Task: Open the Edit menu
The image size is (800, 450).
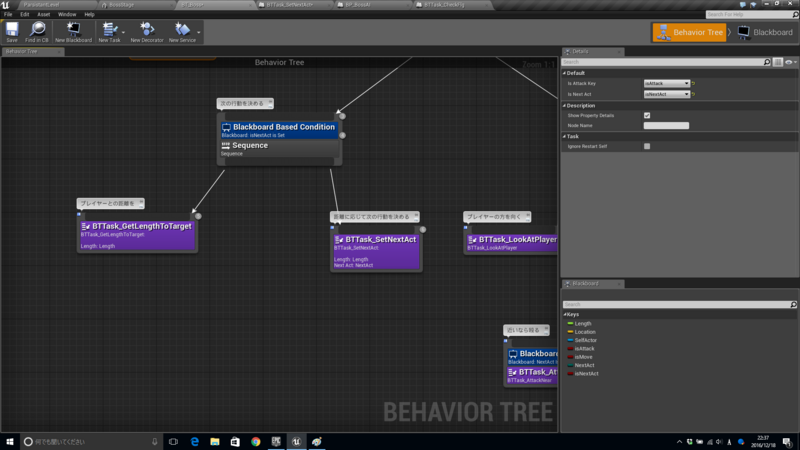Action: coord(24,14)
